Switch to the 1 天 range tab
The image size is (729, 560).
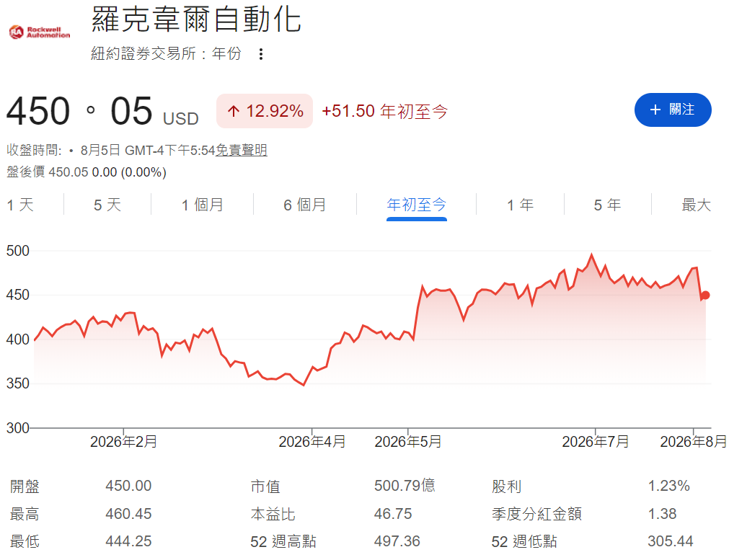(x=20, y=205)
